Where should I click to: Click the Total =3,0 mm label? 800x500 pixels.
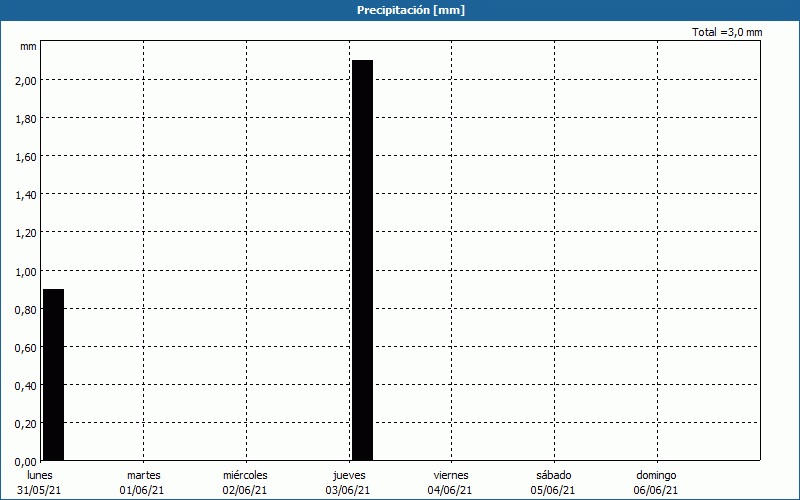point(727,32)
